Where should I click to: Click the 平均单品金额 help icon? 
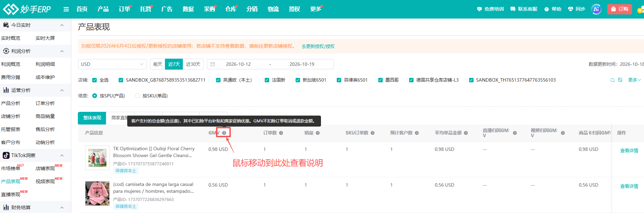[x=466, y=133]
